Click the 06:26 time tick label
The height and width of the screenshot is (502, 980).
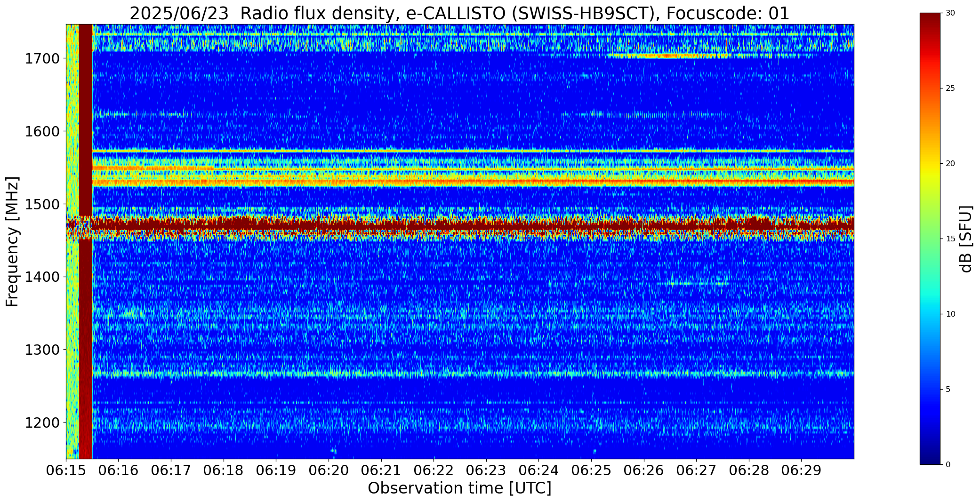click(x=644, y=470)
